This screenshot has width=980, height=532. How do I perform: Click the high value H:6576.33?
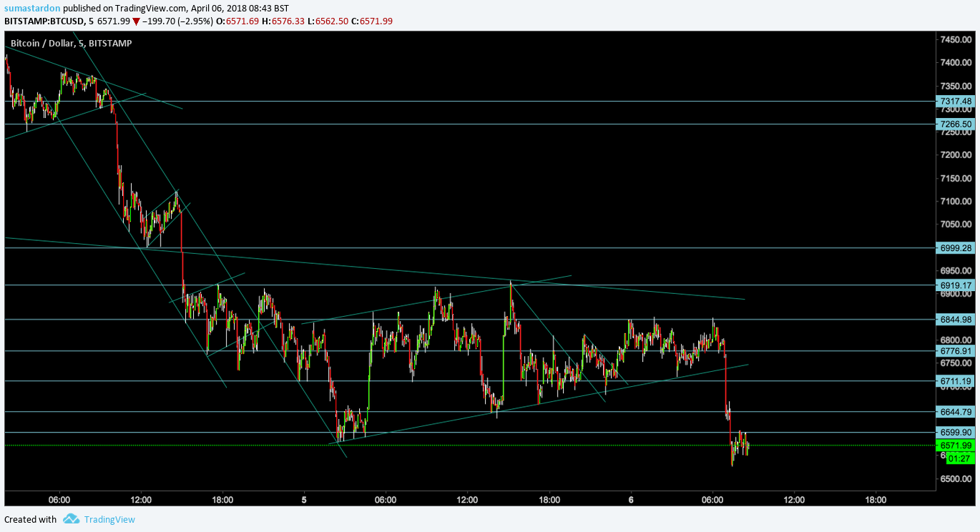[283, 21]
